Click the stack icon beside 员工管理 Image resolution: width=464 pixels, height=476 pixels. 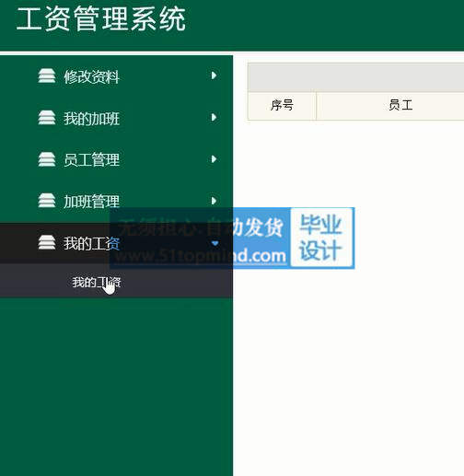47,159
